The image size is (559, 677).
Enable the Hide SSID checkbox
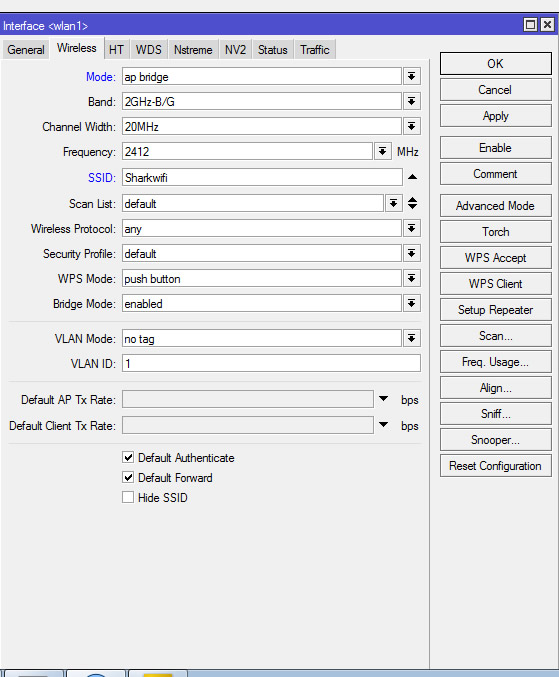click(x=128, y=497)
